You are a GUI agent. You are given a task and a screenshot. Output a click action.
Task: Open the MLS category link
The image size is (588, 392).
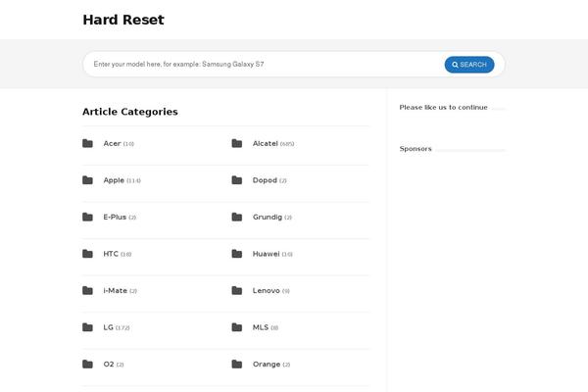coord(261,327)
